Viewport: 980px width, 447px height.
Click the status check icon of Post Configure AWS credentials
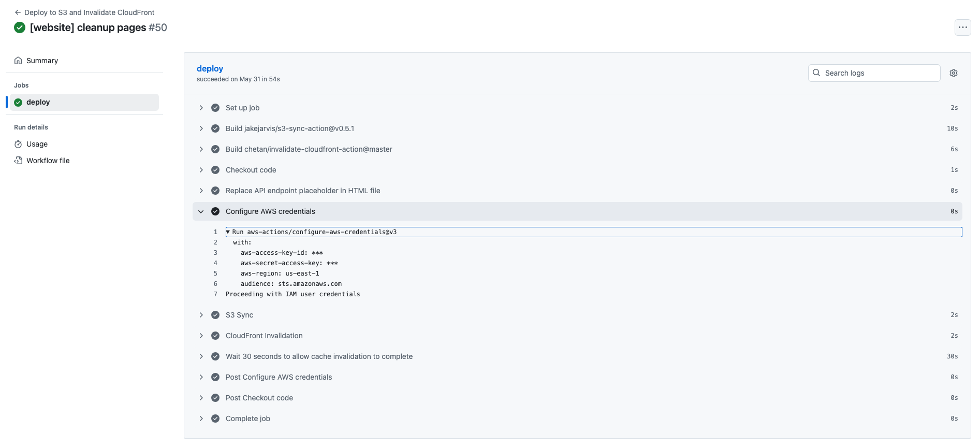coord(215,377)
